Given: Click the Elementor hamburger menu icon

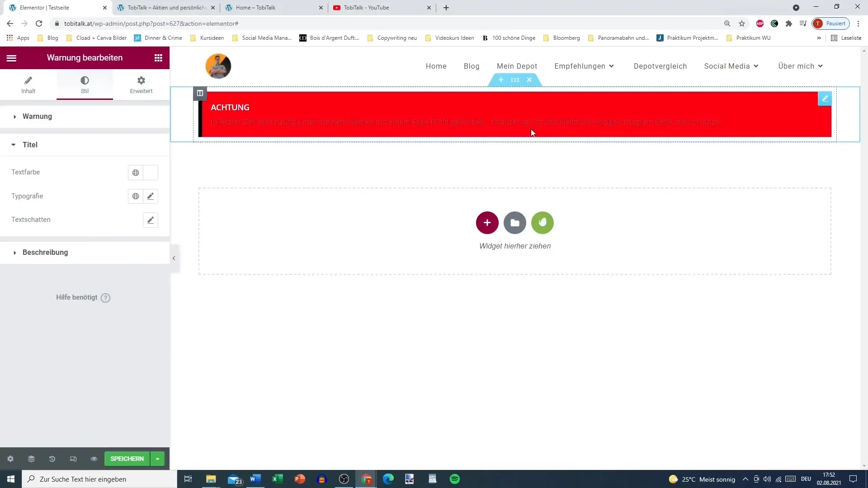Looking at the screenshot, I should pyautogui.click(x=11, y=58).
